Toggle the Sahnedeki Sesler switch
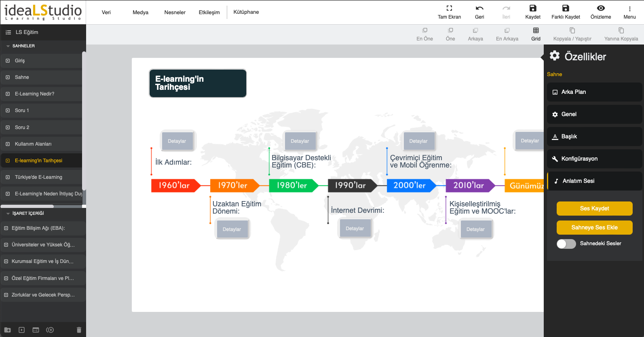This screenshot has width=644, height=337. pyautogui.click(x=566, y=244)
